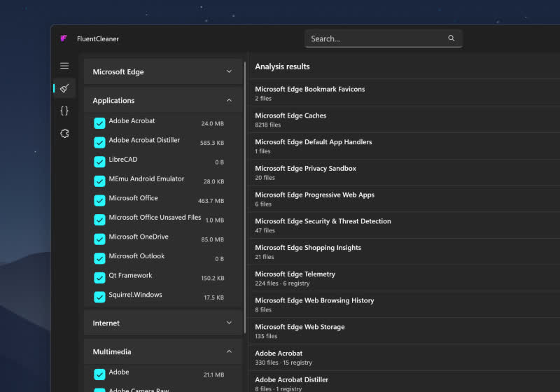Image resolution: width=560 pixels, height=392 pixels.
Task: Select Microsoft Edge Bookmark Favicons result
Action: (x=405, y=93)
